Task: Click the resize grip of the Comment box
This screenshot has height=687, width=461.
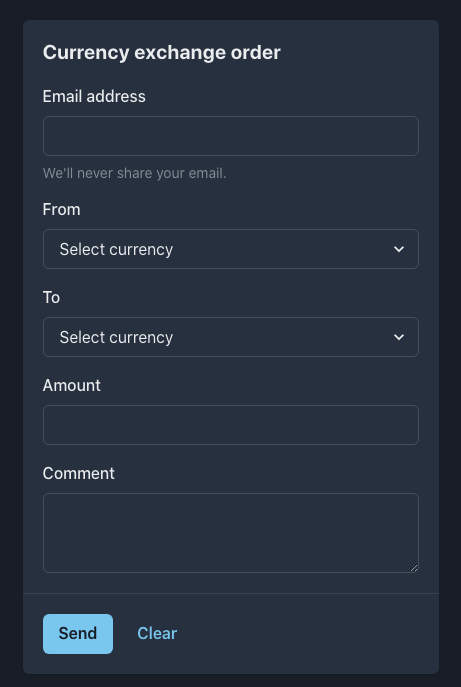Action: pyautogui.click(x=414, y=568)
